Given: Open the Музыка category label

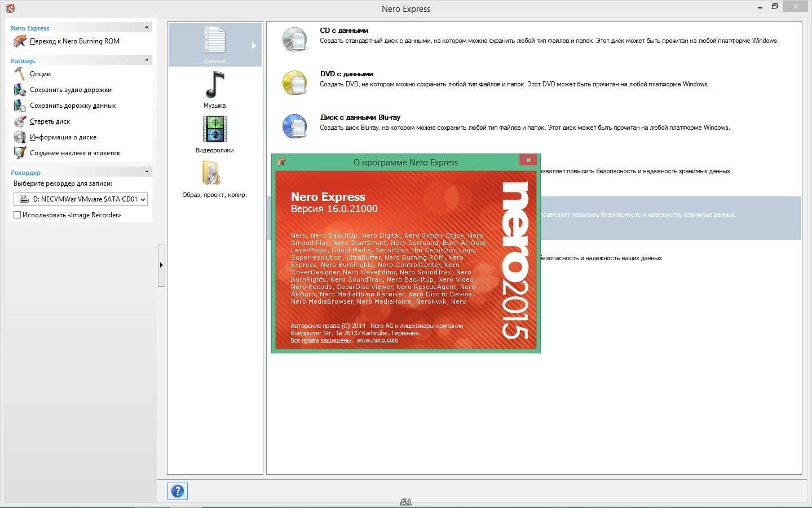Looking at the screenshot, I should (x=214, y=106).
